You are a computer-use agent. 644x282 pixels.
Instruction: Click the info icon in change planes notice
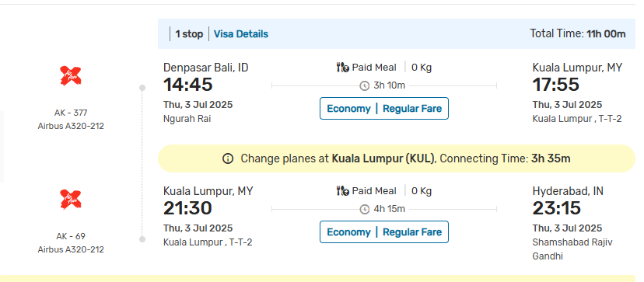point(228,158)
